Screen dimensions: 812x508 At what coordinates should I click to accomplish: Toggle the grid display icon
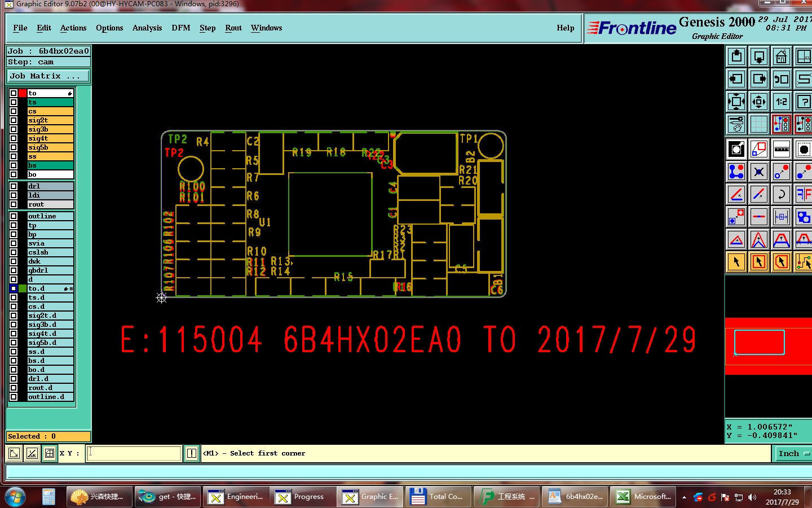click(x=759, y=124)
